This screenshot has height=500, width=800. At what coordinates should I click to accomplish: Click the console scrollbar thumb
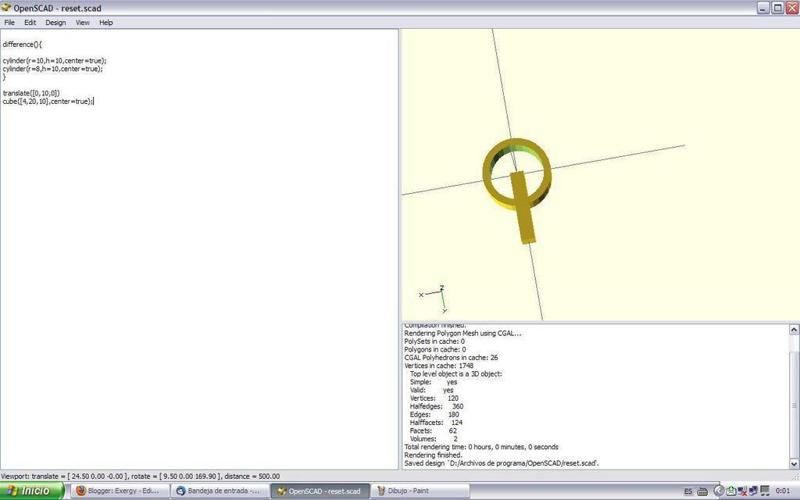click(x=794, y=406)
